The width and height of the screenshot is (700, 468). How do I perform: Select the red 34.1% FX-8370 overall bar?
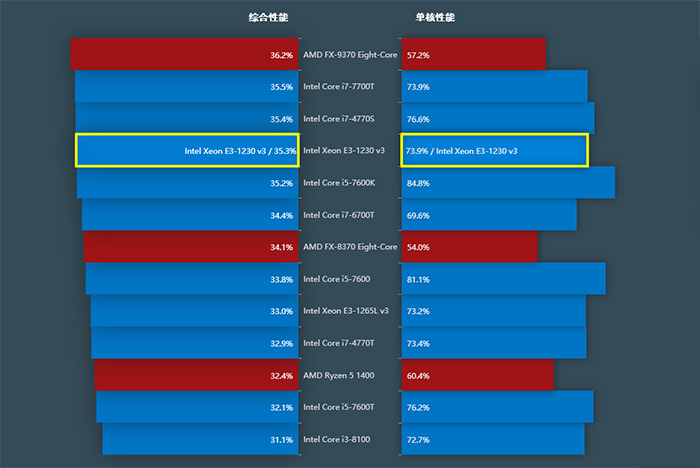tap(191, 247)
